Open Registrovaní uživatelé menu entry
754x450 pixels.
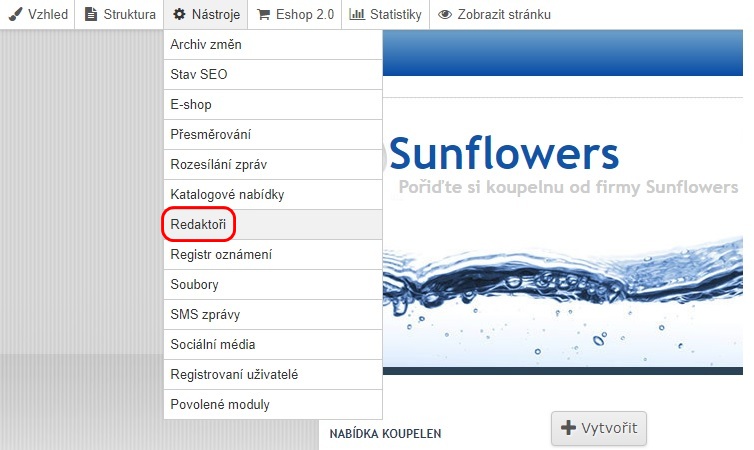[273, 375]
